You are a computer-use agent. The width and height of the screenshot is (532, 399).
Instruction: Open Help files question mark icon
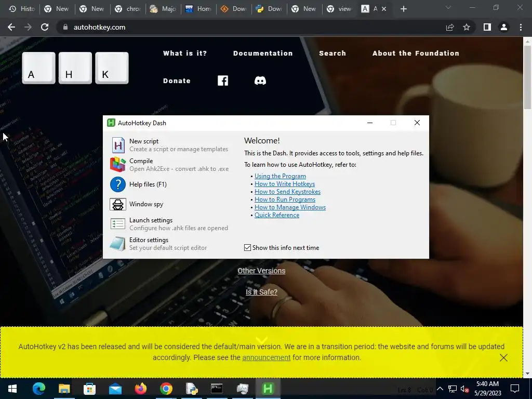point(118,184)
